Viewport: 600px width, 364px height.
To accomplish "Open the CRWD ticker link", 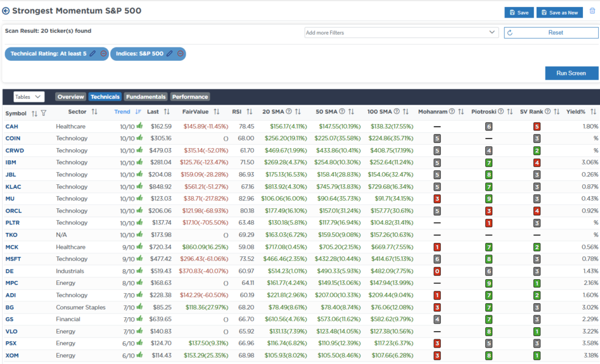I will point(15,150).
